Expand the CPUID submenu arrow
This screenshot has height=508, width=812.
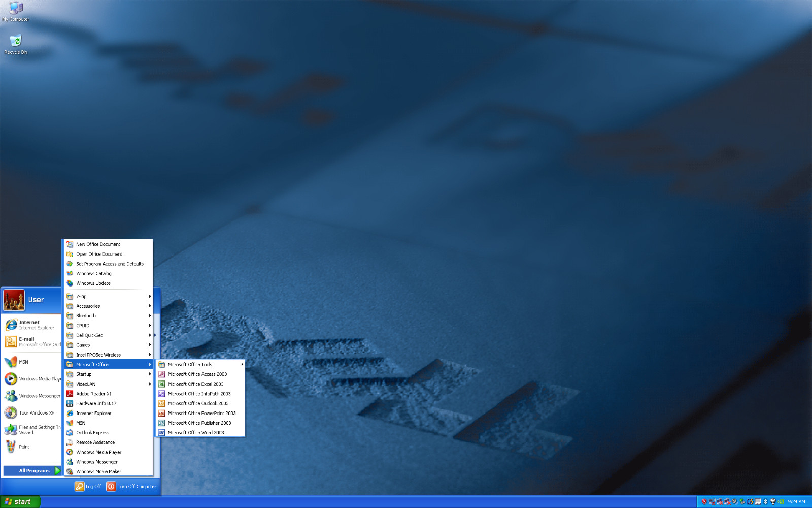(x=150, y=326)
